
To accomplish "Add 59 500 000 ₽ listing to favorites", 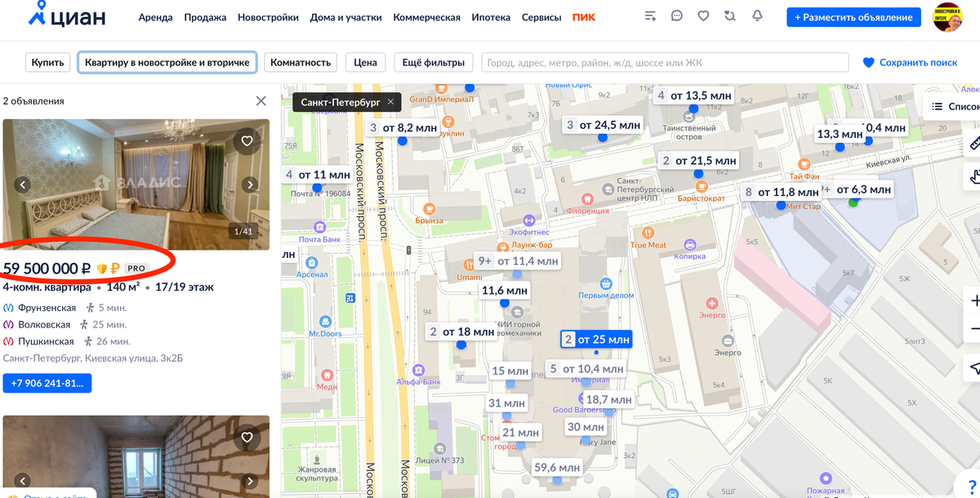I will coord(247,141).
